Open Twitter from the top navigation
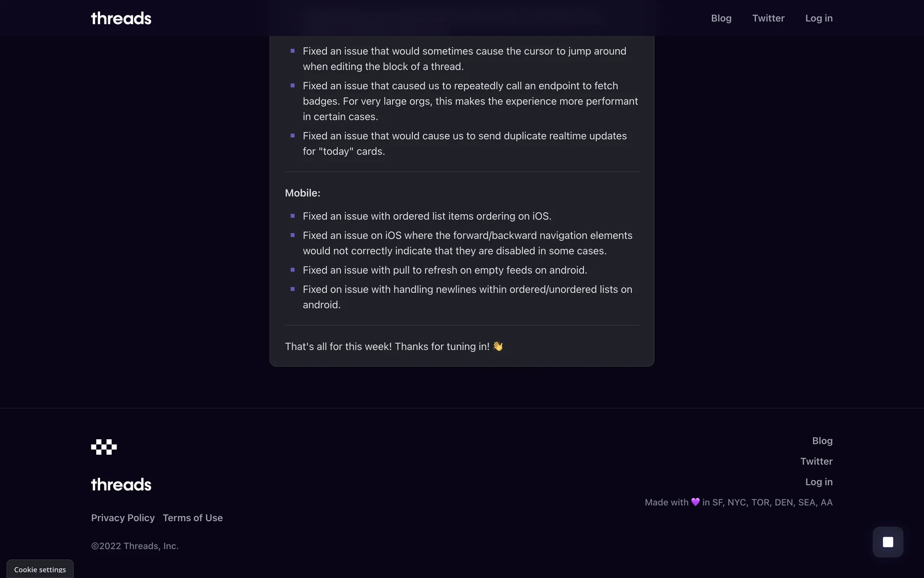 point(768,18)
